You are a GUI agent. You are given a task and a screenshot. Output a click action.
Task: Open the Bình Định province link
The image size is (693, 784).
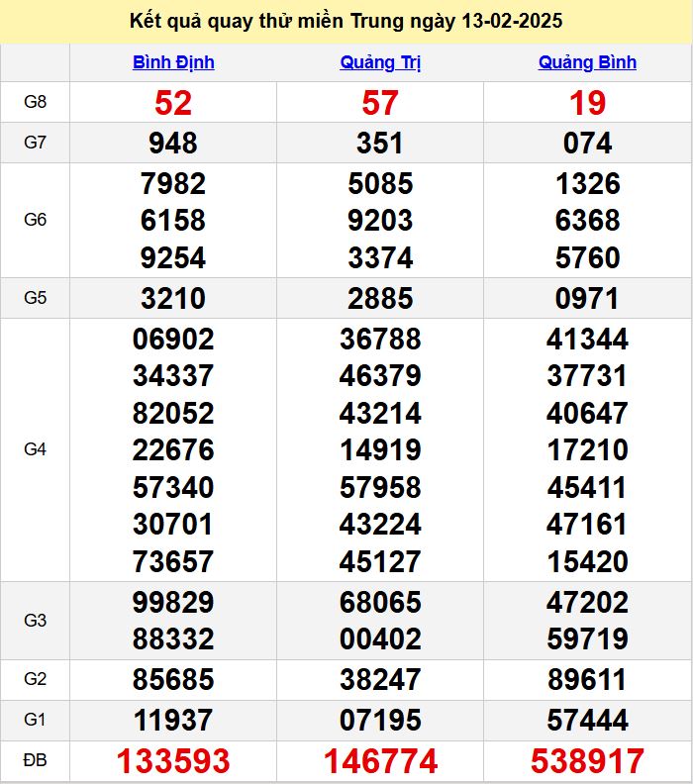click(173, 62)
